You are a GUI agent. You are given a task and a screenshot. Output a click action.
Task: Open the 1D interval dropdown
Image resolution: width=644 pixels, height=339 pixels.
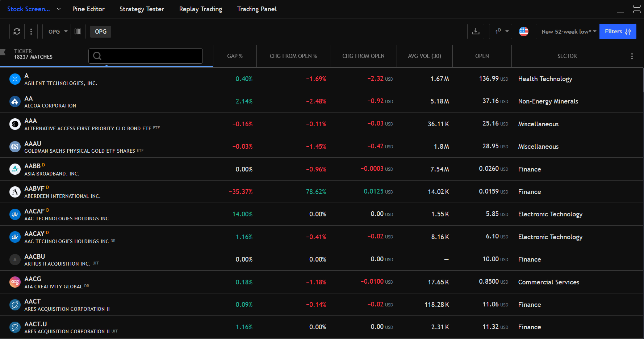pyautogui.click(x=501, y=31)
